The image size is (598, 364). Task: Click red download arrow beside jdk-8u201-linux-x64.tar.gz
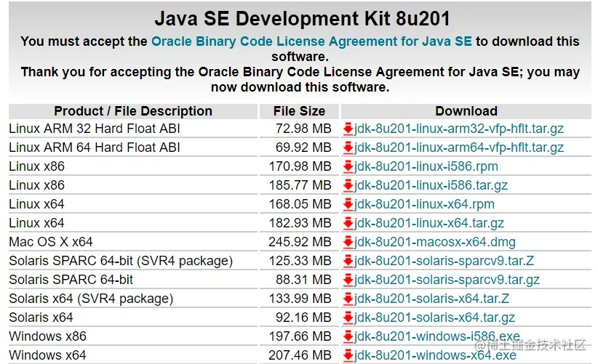[348, 223]
